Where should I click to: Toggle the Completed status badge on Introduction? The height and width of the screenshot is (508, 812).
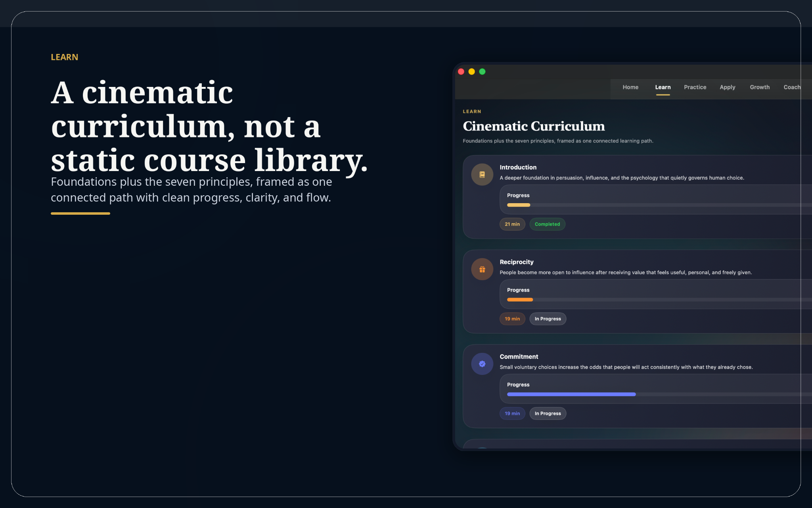(547, 224)
